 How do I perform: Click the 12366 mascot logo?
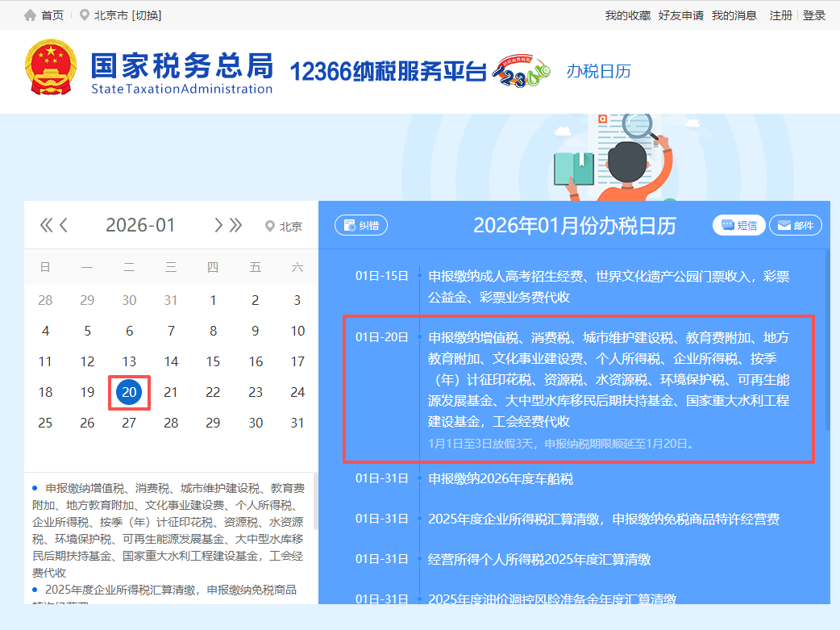[x=521, y=73]
